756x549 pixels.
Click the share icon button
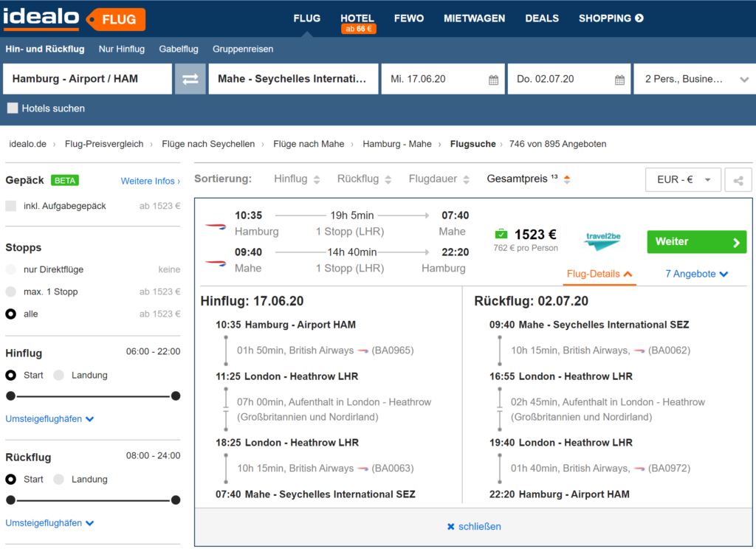738,180
